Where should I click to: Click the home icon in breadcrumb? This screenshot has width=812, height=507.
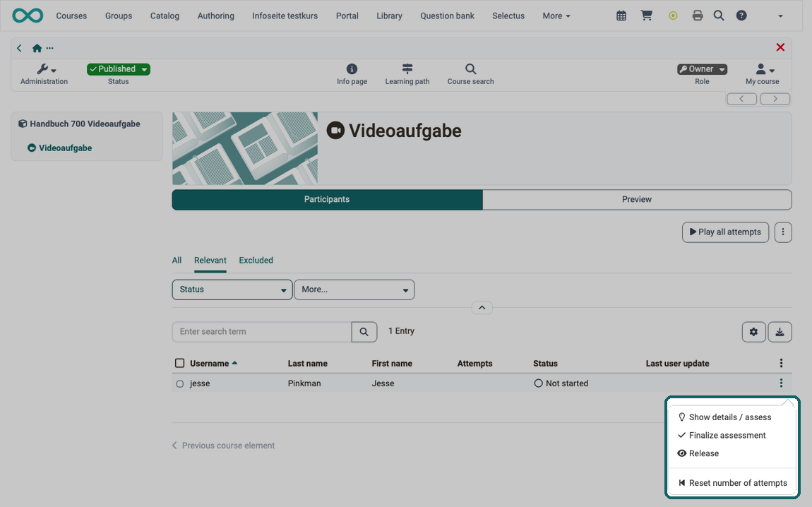pyautogui.click(x=37, y=48)
